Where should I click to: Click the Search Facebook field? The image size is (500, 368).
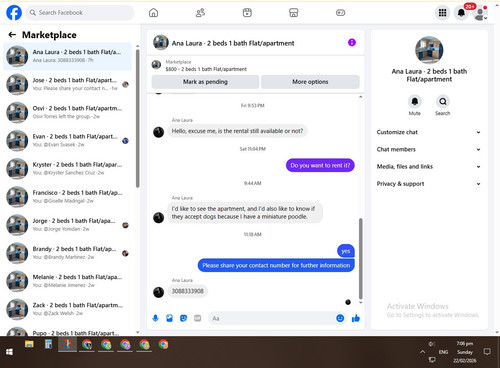80,13
